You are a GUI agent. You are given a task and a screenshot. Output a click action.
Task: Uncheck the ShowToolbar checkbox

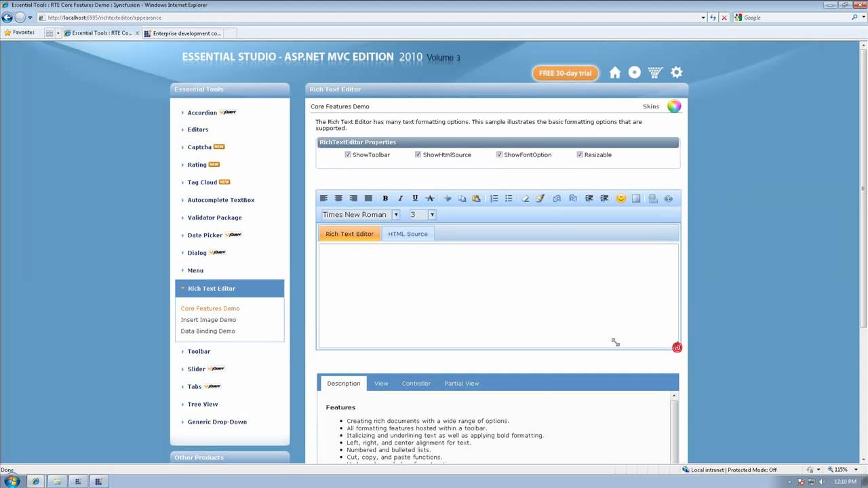click(348, 155)
